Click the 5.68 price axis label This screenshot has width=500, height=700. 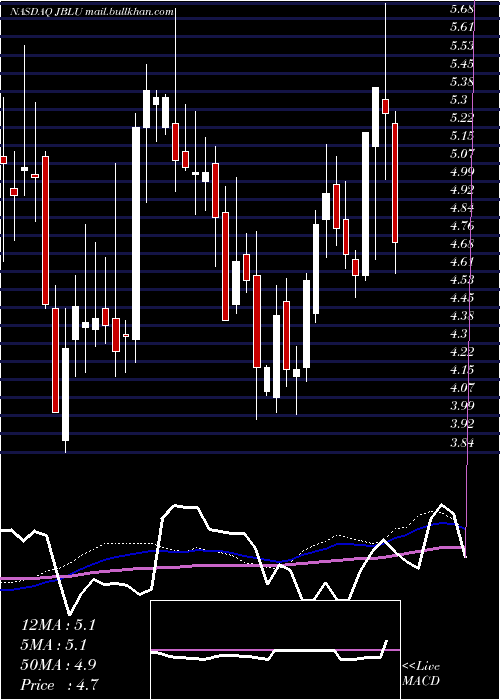(x=462, y=9)
